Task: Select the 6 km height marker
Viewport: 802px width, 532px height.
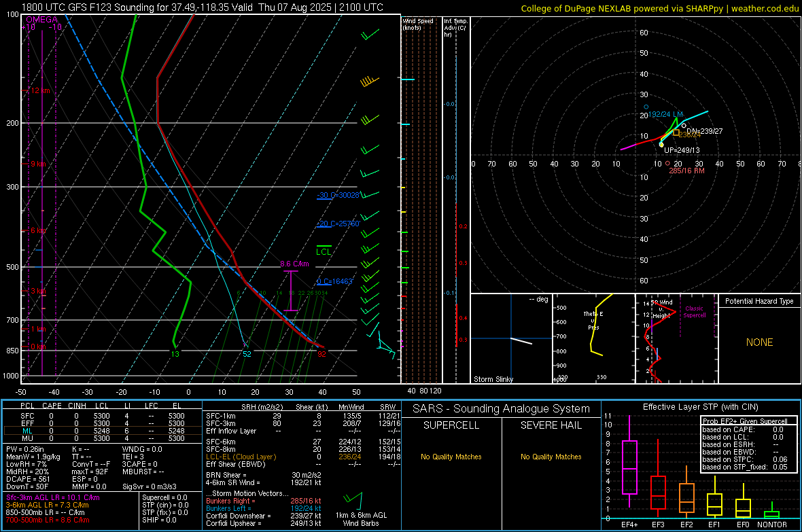Action: point(38,231)
